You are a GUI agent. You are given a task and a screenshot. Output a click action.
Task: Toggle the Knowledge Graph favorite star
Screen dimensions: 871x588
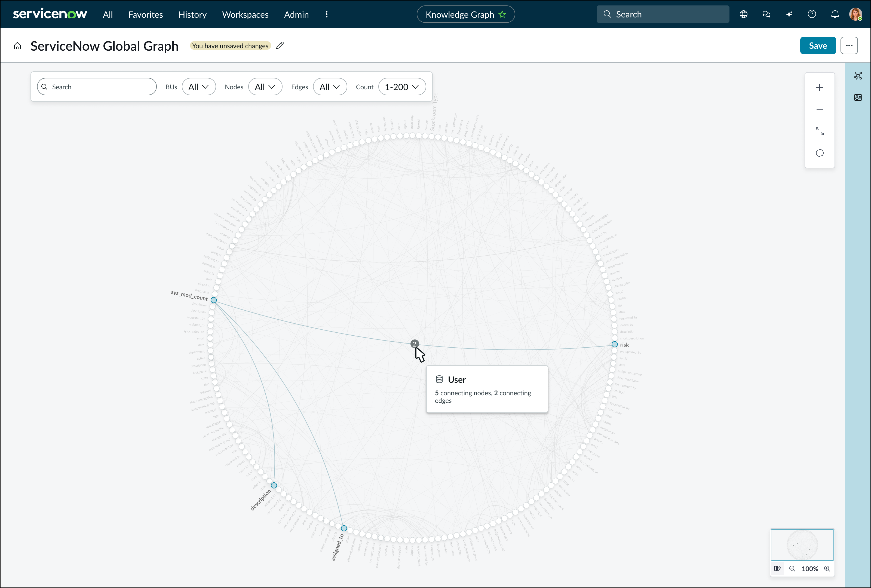click(x=502, y=14)
